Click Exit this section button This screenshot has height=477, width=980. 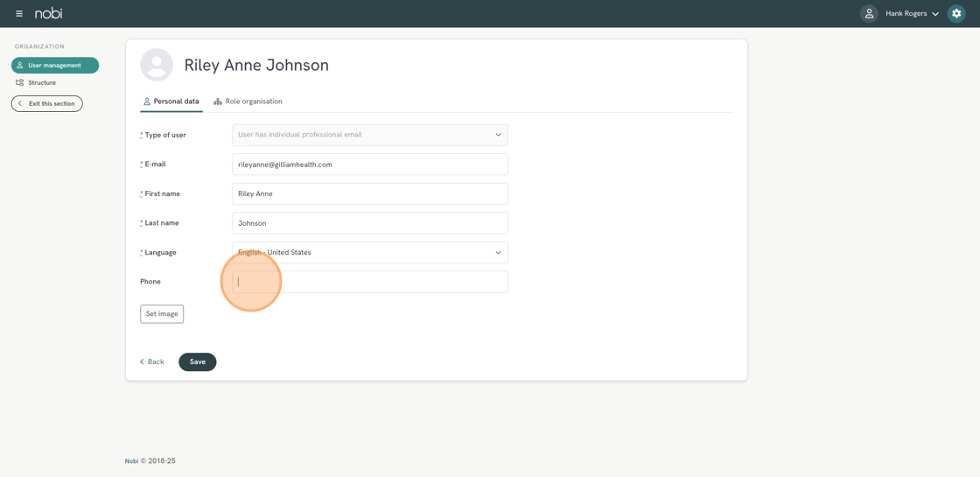pyautogui.click(x=47, y=104)
